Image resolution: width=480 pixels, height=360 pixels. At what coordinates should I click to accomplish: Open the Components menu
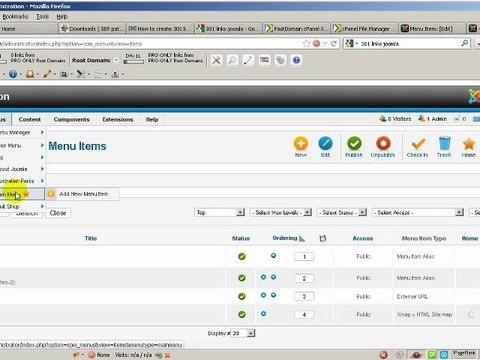pyautogui.click(x=71, y=119)
